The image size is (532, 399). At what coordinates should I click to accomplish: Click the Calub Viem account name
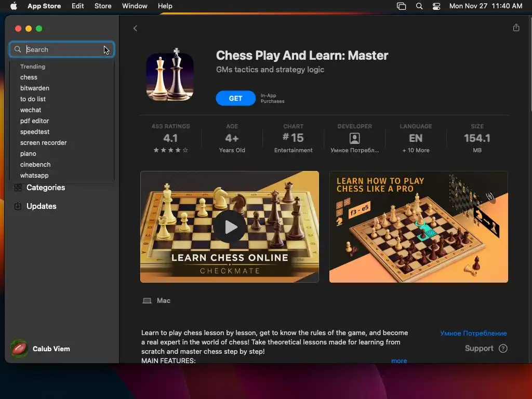pyautogui.click(x=51, y=349)
